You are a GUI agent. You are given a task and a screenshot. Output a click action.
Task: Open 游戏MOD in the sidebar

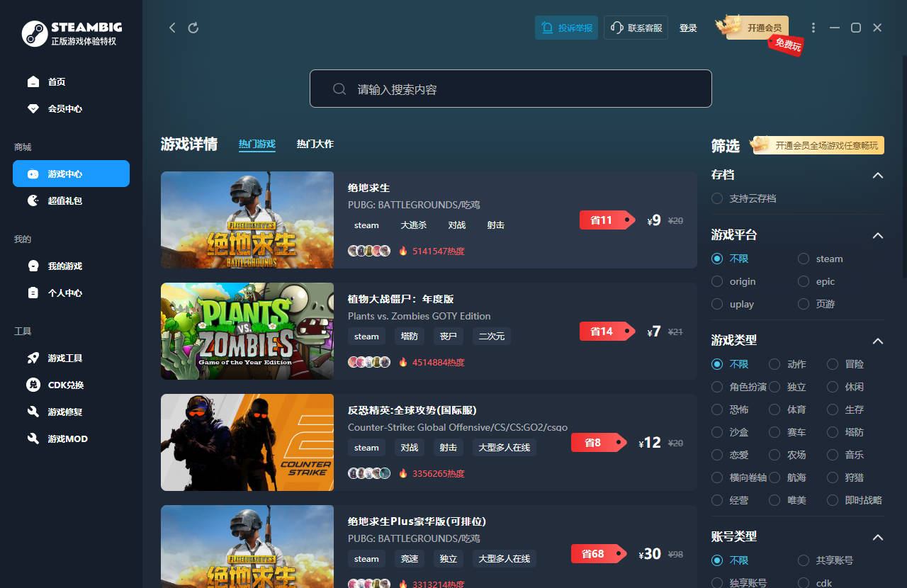[x=71, y=439]
